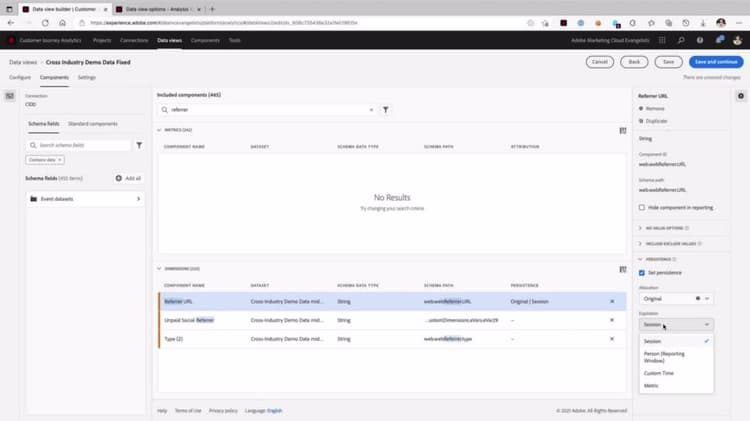Toggle Hide component in reporting checkbox
The height and width of the screenshot is (421, 750).
[x=641, y=208]
